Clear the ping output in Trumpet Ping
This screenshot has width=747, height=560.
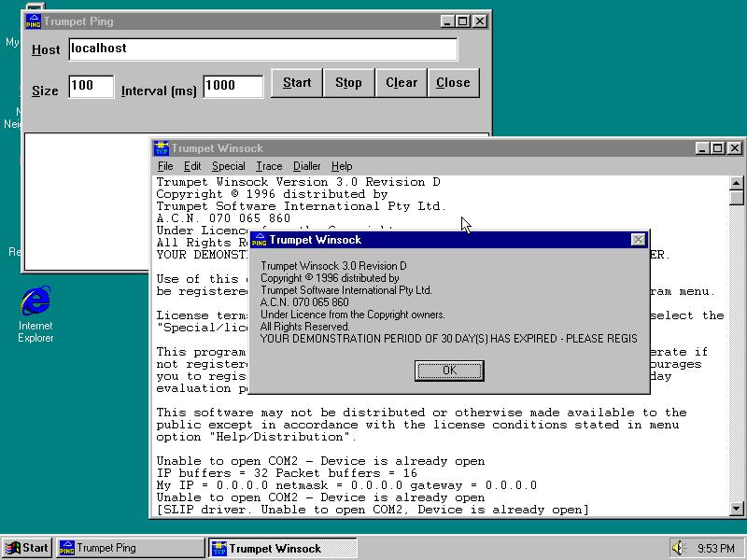tap(402, 83)
